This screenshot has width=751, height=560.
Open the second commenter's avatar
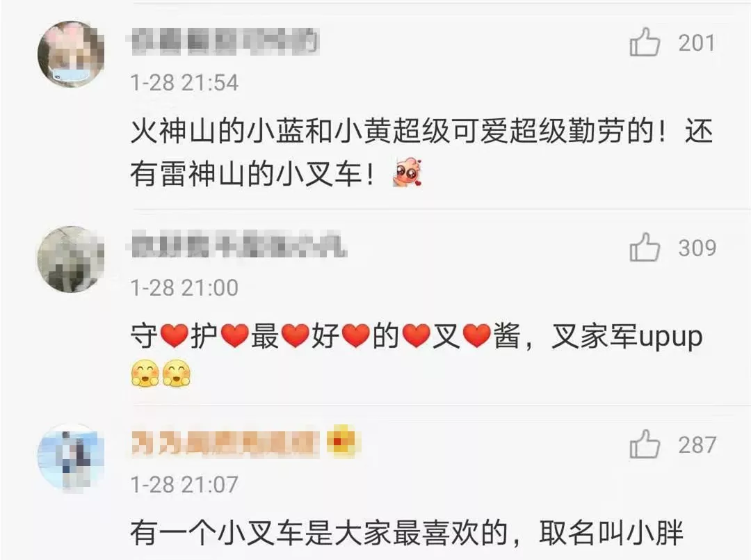click(71, 259)
